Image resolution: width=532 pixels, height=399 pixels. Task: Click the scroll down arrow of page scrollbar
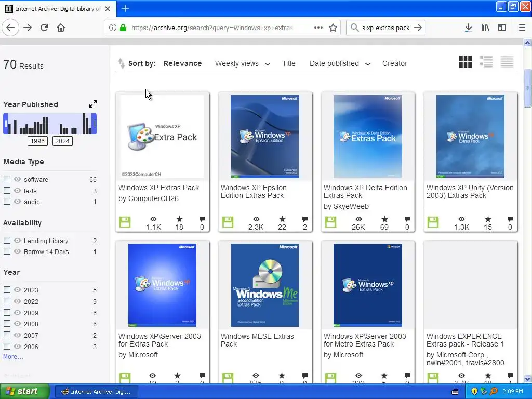tap(527, 379)
